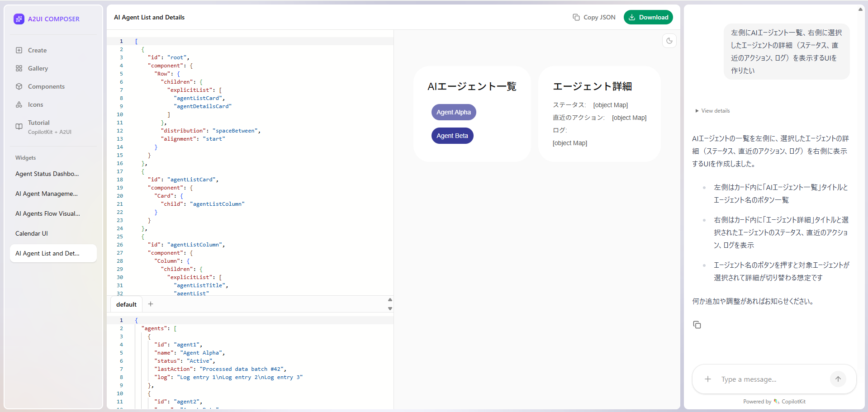Copy the assistant's chat response

[697, 325]
